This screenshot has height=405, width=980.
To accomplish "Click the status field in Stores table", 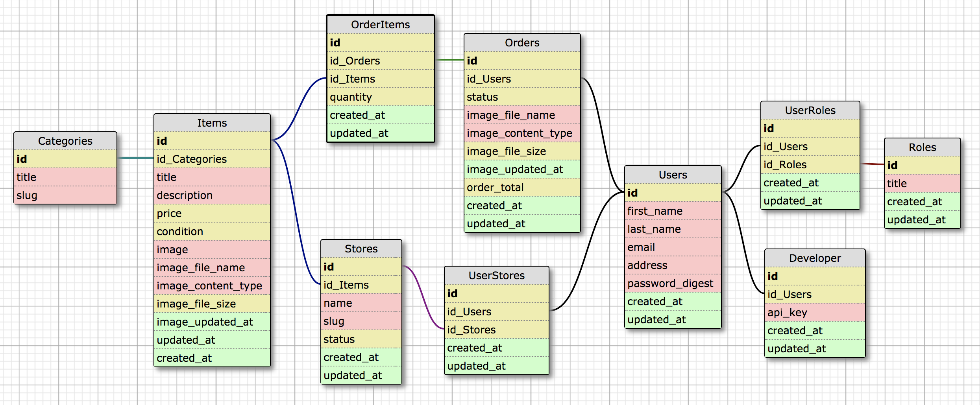I will coord(361,339).
